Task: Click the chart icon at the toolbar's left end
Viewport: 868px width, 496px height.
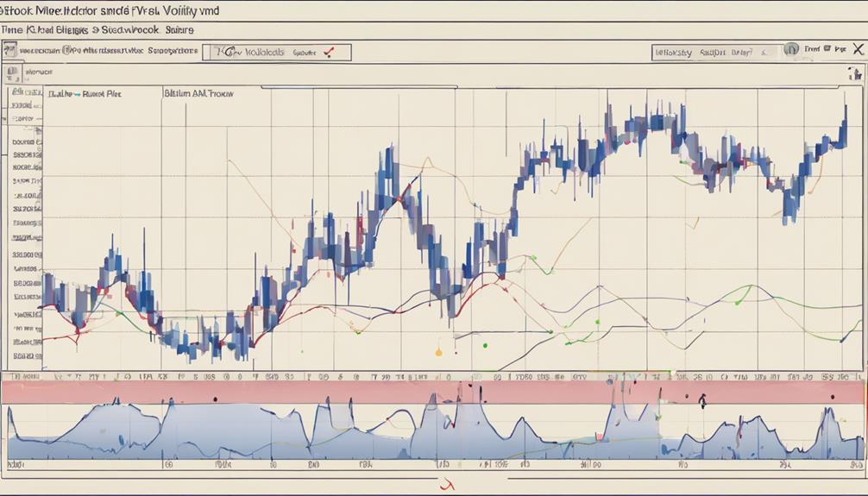Action: 10,51
